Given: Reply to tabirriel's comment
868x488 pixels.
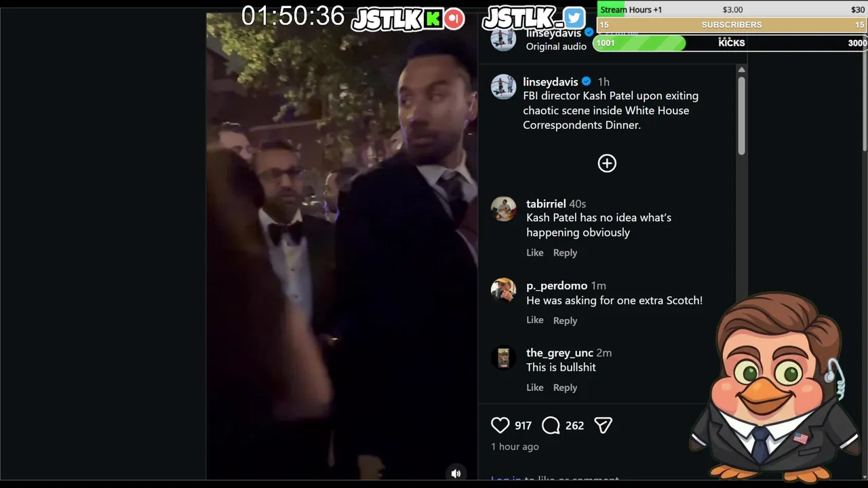Looking at the screenshot, I should click(565, 252).
